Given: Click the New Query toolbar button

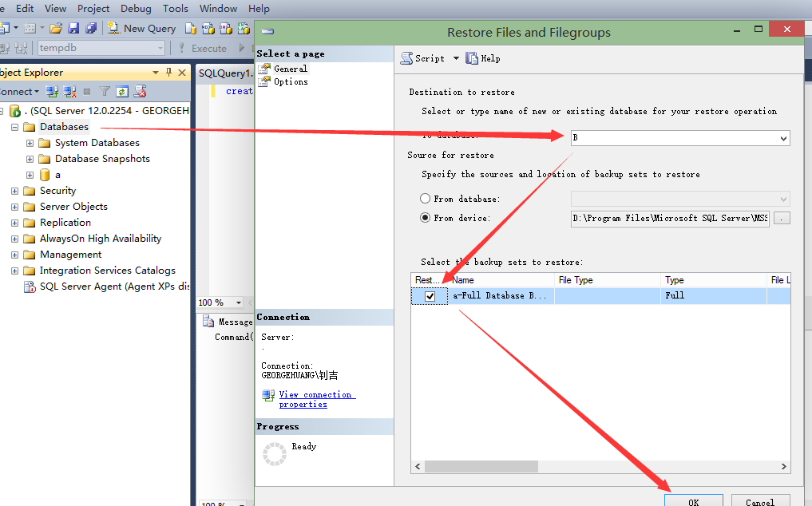Looking at the screenshot, I should pyautogui.click(x=141, y=28).
